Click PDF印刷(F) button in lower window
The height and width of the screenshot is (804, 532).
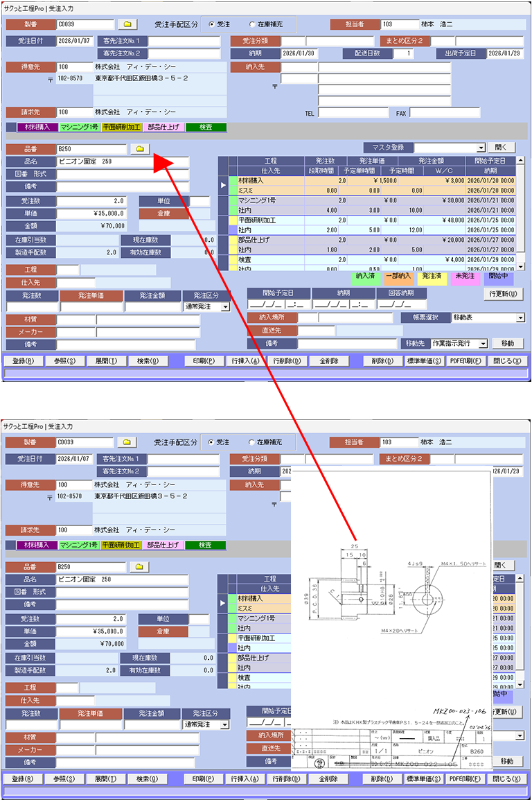[465, 779]
